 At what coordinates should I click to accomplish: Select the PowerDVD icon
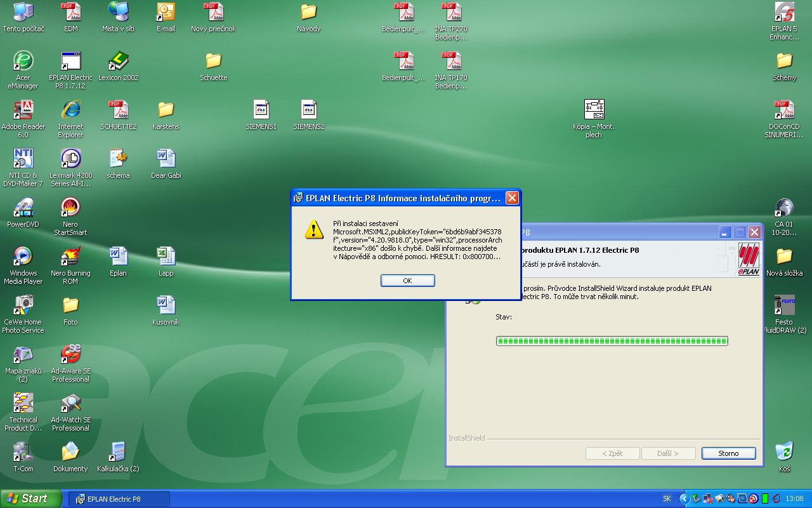click(23, 213)
